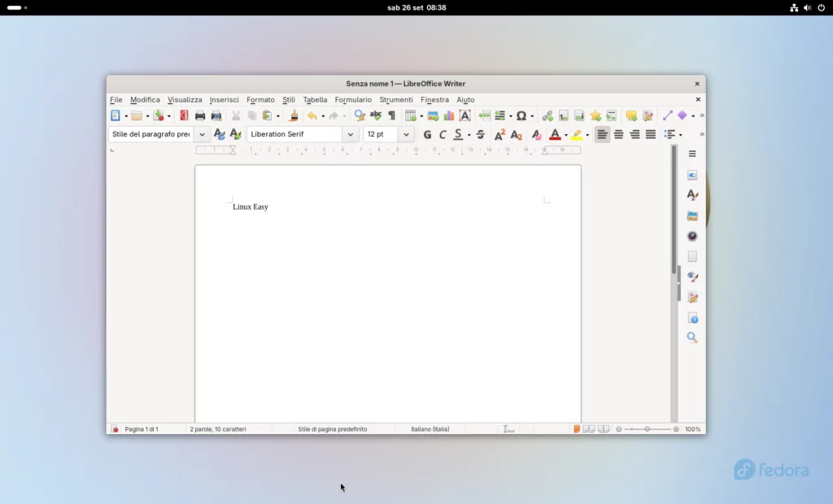Screen dimensions: 833x504
Task: Open the File menu
Action: 116,100
